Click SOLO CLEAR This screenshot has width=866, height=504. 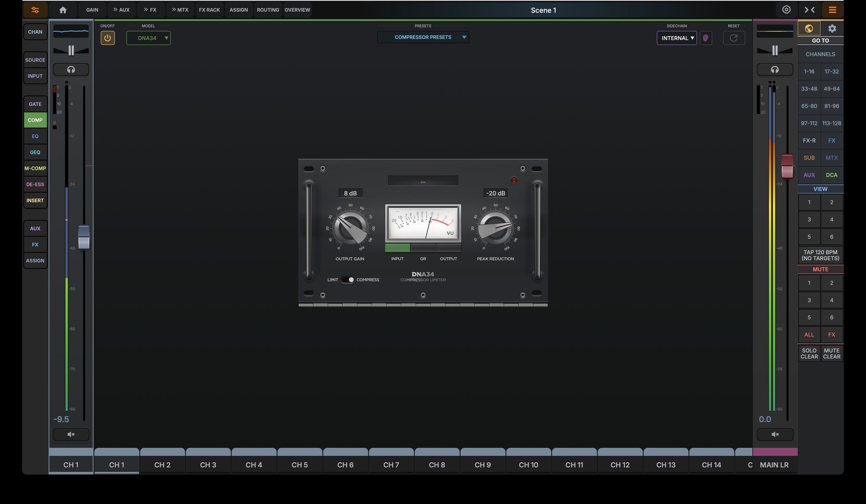pyautogui.click(x=809, y=353)
